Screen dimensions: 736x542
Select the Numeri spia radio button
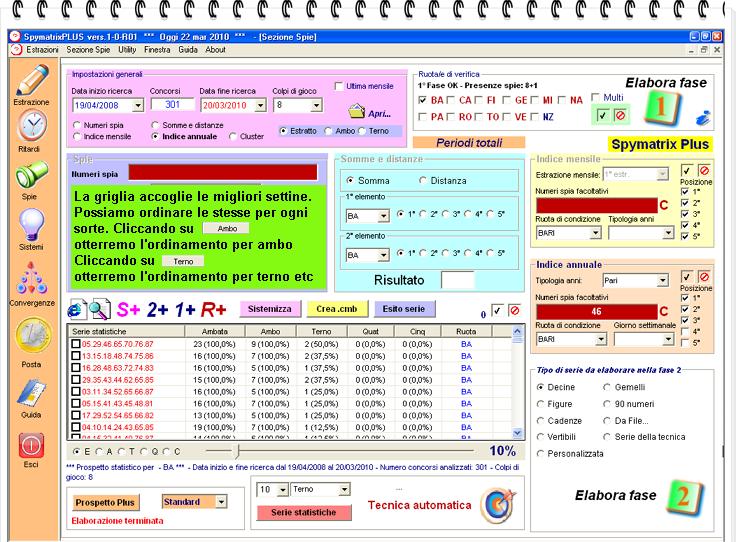(77, 125)
